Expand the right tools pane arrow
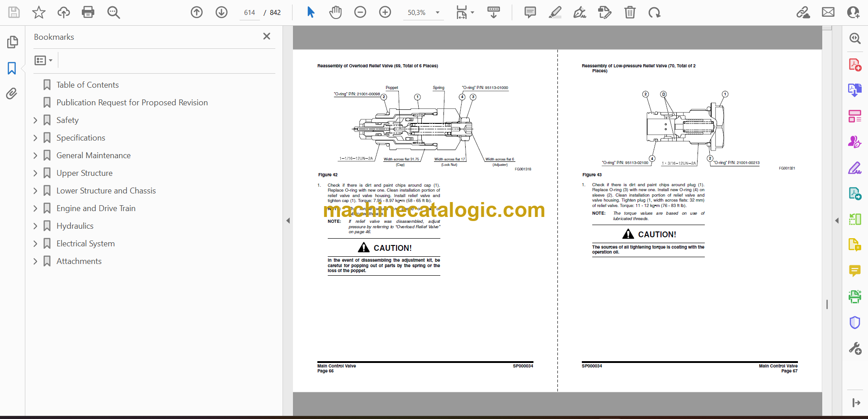 (x=837, y=221)
